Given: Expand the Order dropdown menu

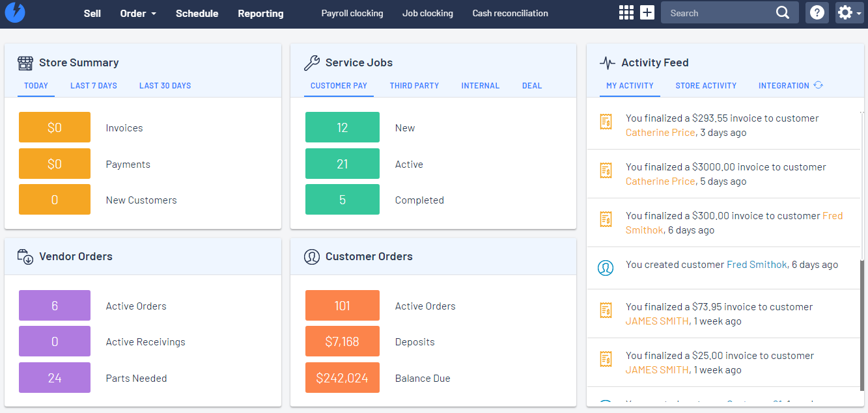Looking at the screenshot, I should coord(138,13).
